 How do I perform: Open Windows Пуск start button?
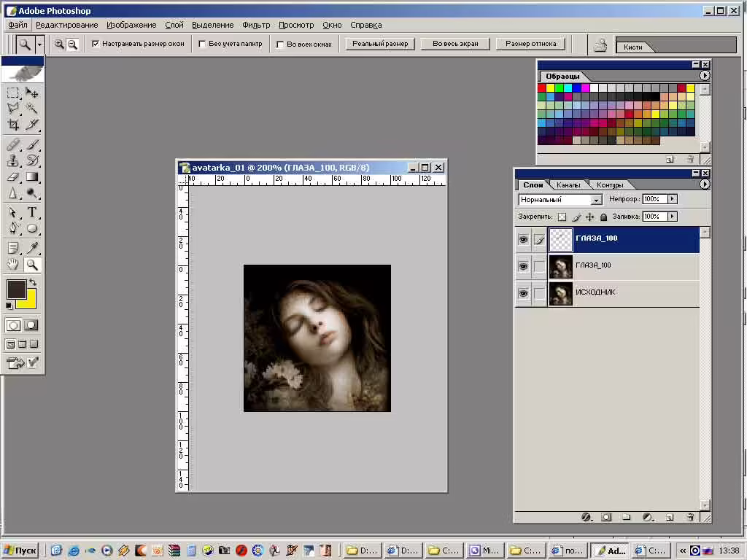pos(20,551)
